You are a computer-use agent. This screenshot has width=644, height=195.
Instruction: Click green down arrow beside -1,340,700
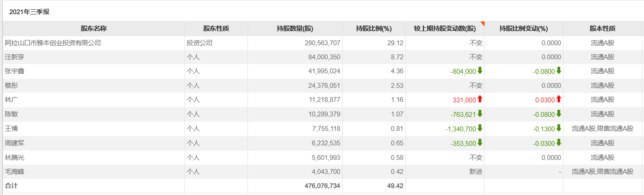(480, 128)
